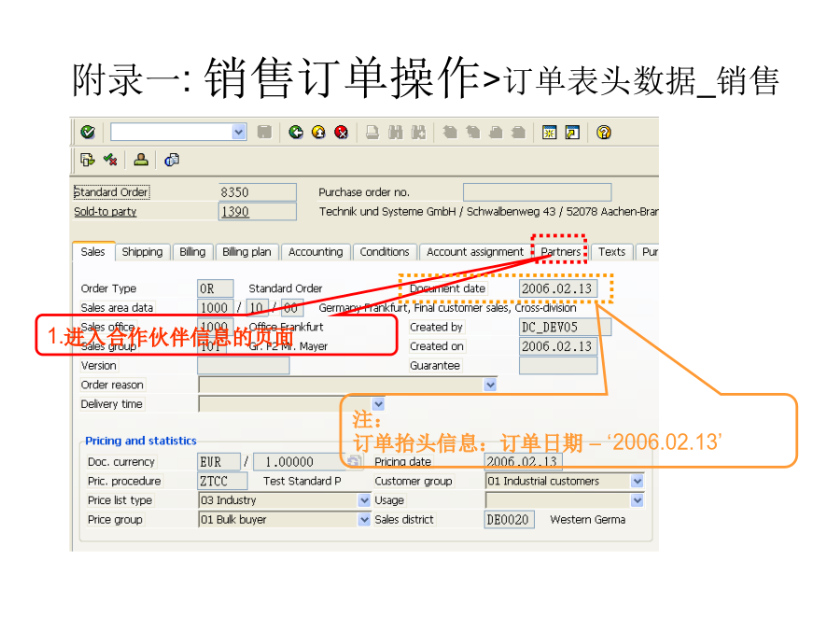Click the Sold-to party value 1390

coord(258,212)
